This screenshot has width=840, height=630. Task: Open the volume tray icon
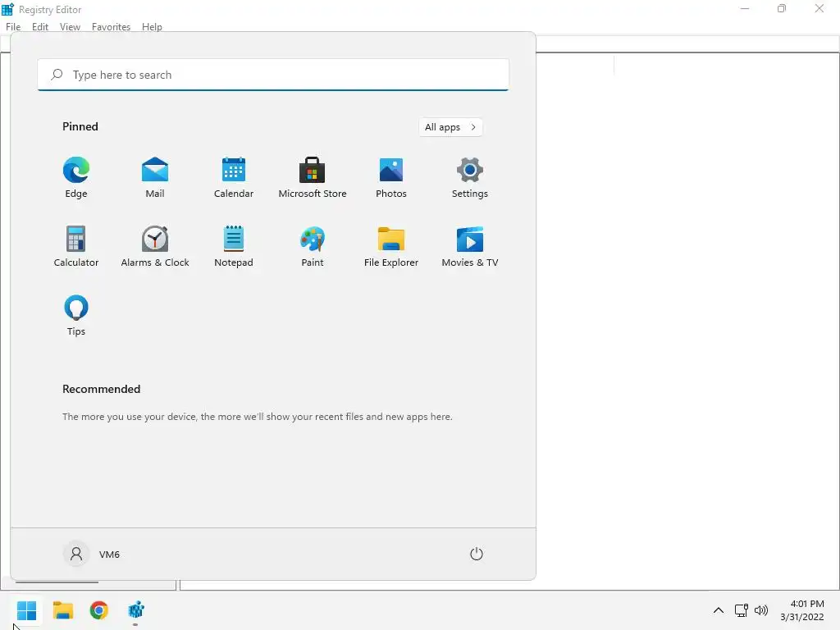[760, 610]
